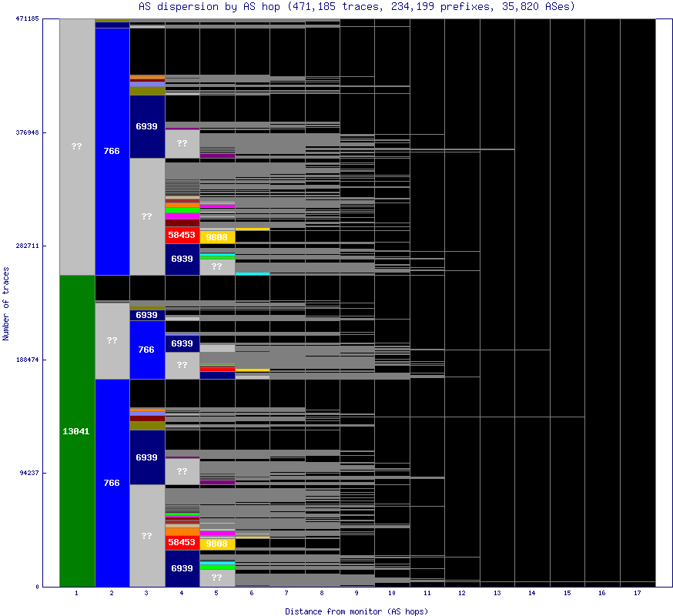This screenshot has height=616, width=673.
Task: Click the red AS 58453 segment
Action: pos(183,233)
